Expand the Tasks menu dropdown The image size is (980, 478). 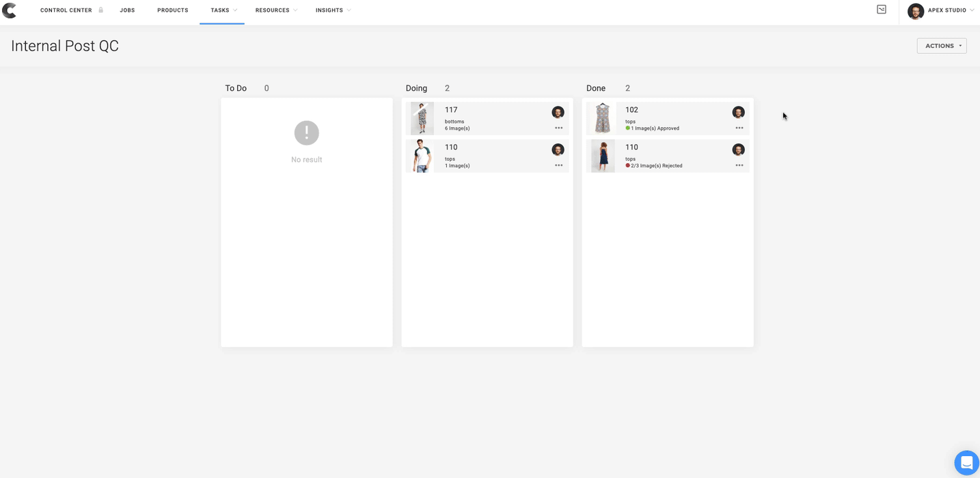coord(222,10)
